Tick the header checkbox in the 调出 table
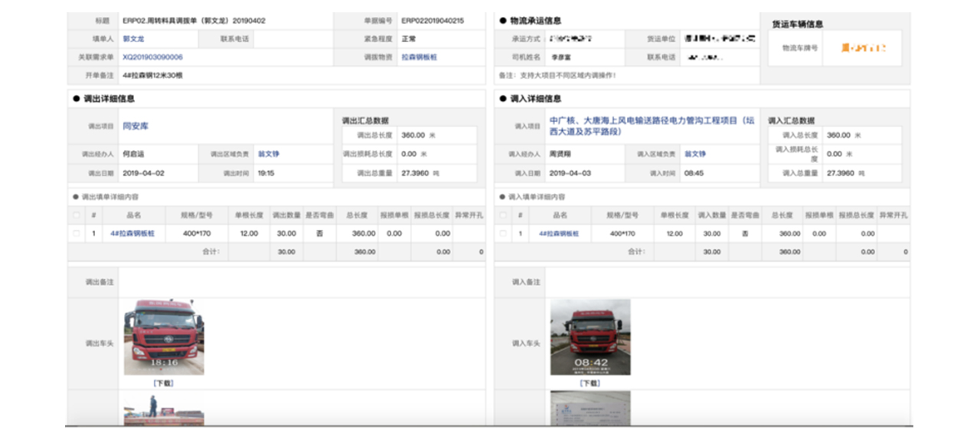The height and width of the screenshot is (443, 980). [x=76, y=215]
